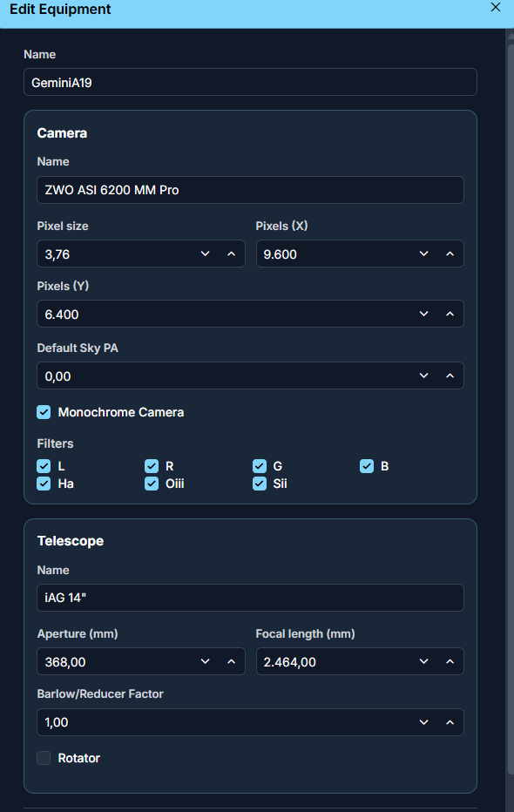
Task: Open the Pixels (Y) dropdown
Action: (424, 314)
